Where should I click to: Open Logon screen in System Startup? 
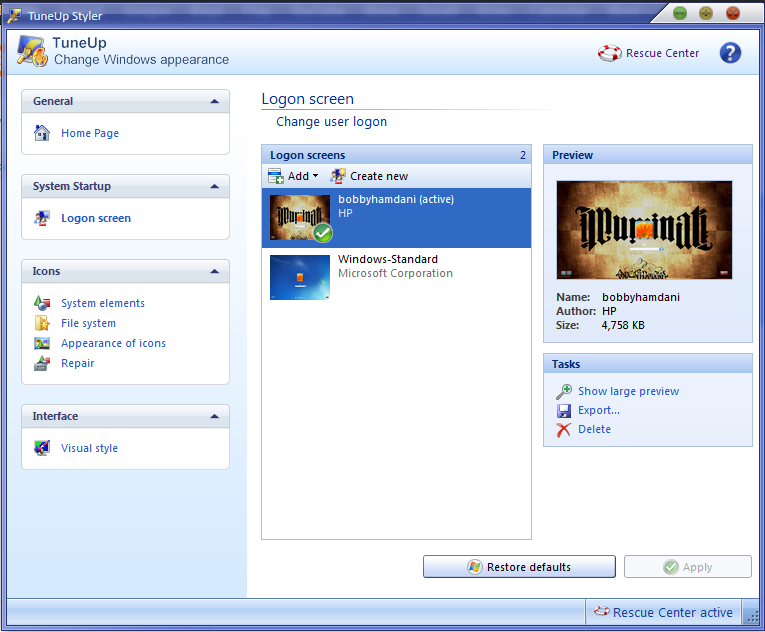[x=96, y=218]
